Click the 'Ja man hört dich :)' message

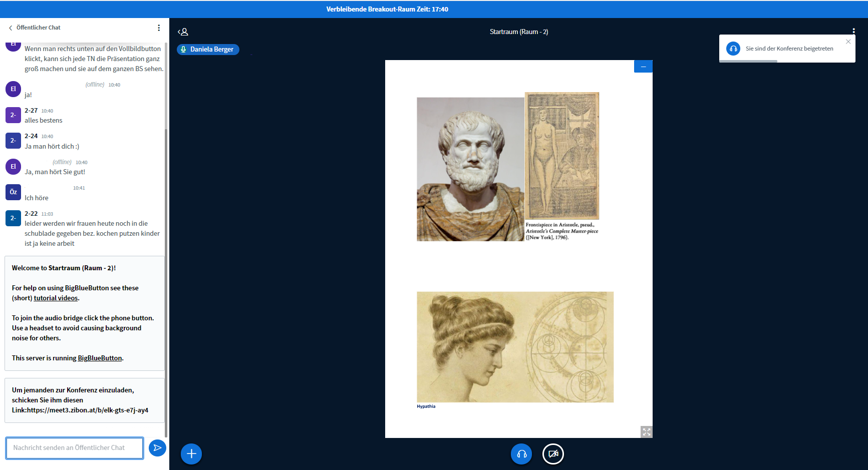click(52, 147)
